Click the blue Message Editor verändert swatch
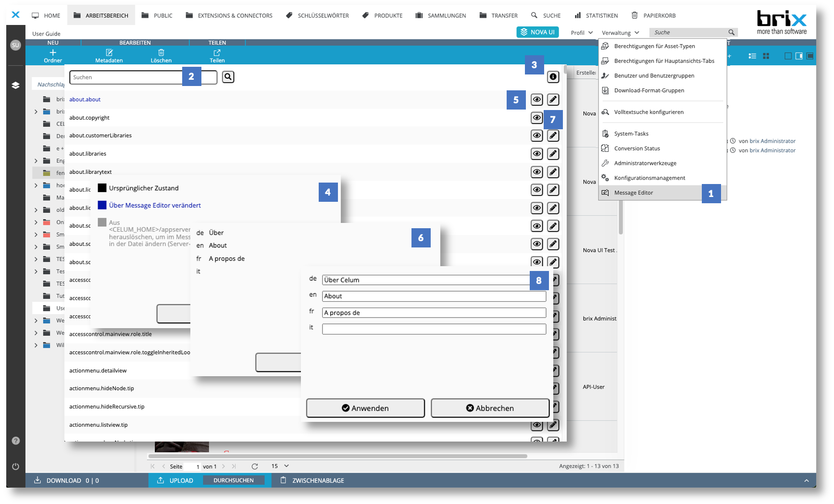 [102, 205]
